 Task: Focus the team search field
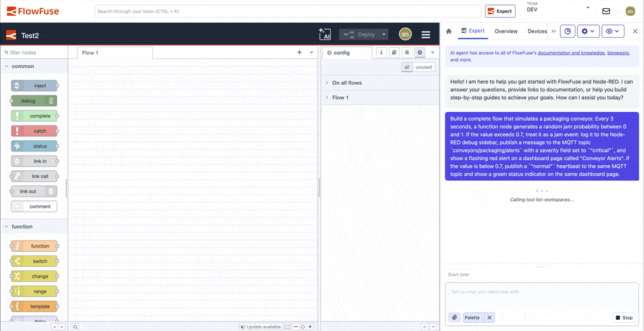tap(287, 11)
